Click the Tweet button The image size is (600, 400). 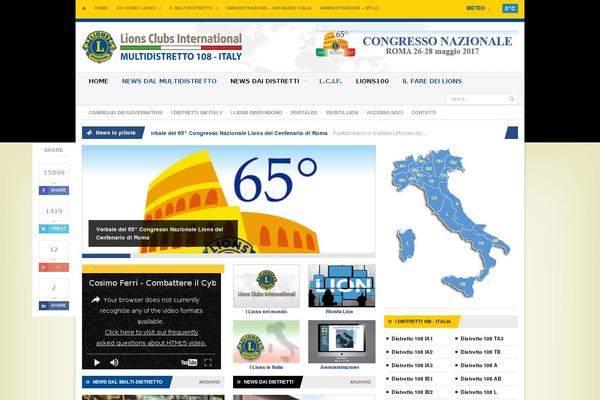pyautogui.click(x=54, y=229)
